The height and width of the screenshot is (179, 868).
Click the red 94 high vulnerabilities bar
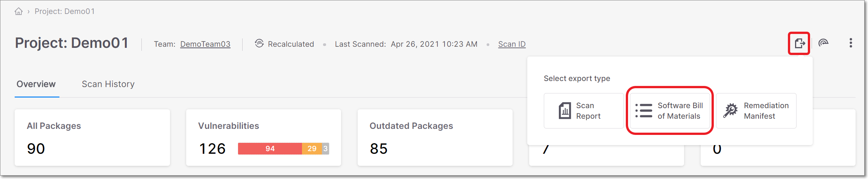click(270, 148)
